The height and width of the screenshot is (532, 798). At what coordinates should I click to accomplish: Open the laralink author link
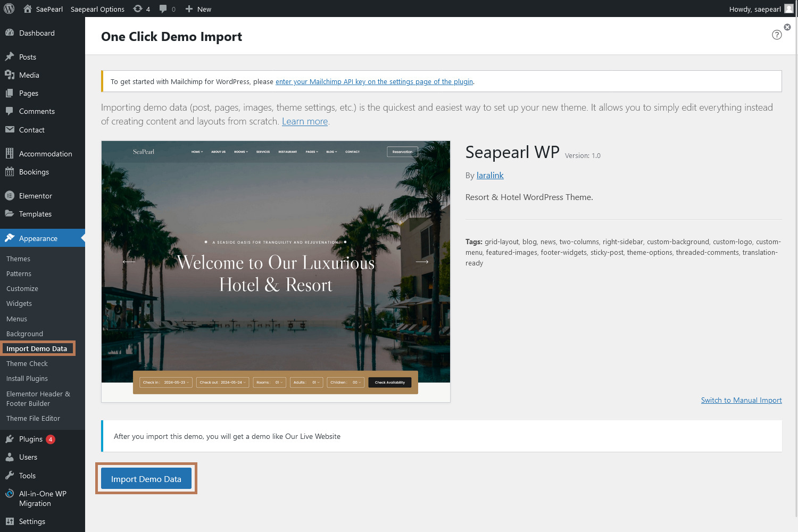(490, 175)
